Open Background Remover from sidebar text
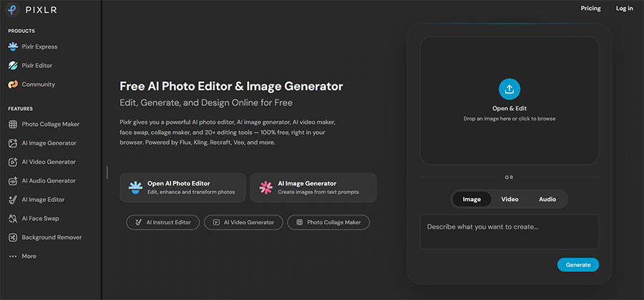 coord(52,238)
